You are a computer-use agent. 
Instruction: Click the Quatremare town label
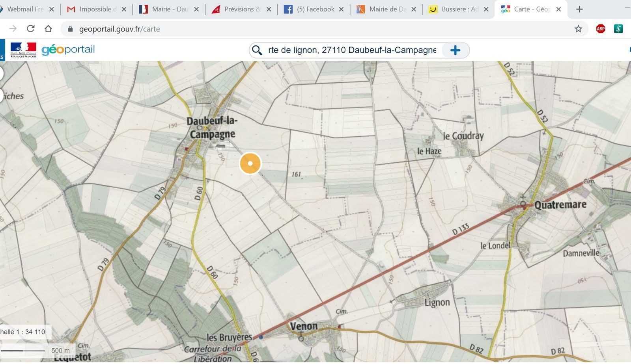click(x=560, y=204)
